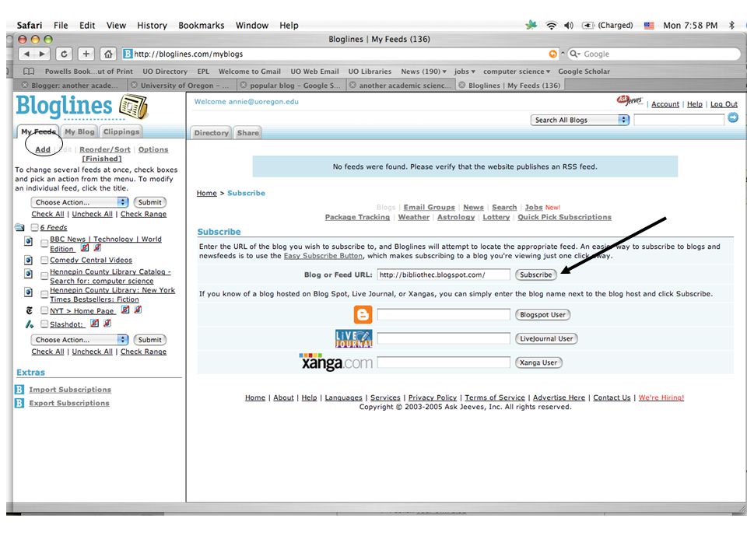Open the lower Choose Action dropdown
This screenshot has width=747, height=560.
79,340
